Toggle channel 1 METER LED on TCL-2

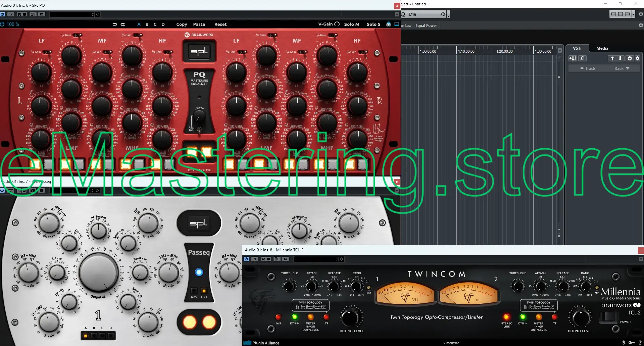click(x=310, y=317)
